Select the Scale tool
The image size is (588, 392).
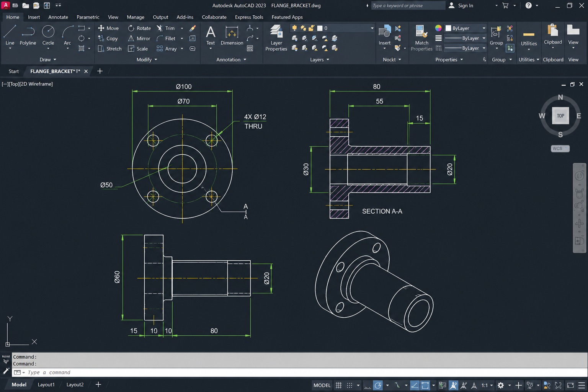[x=138, y=49]
